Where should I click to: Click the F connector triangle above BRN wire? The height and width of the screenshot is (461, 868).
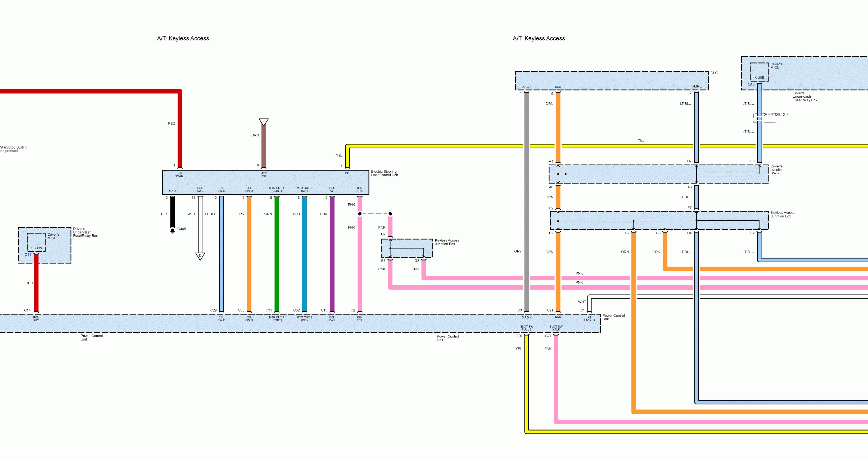click(x=264, y=122)
